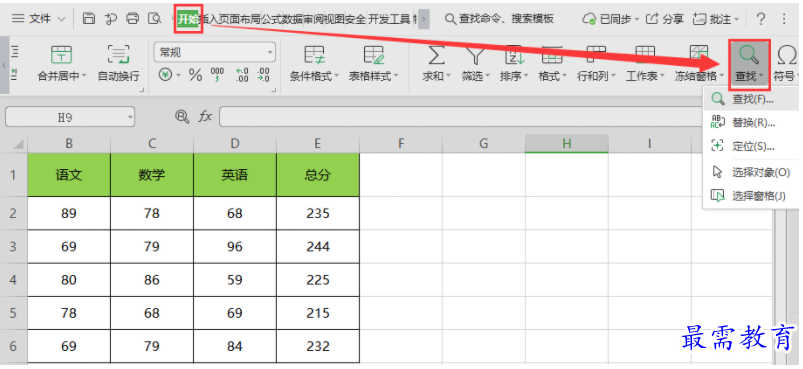Click the decrease decimal places icon

point(263,76)
